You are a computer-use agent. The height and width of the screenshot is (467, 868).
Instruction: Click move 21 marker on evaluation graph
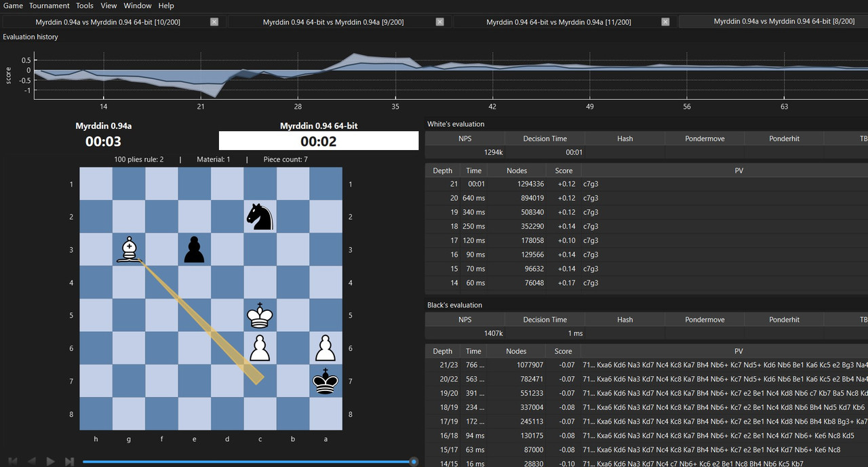click(x=201, y=107)
